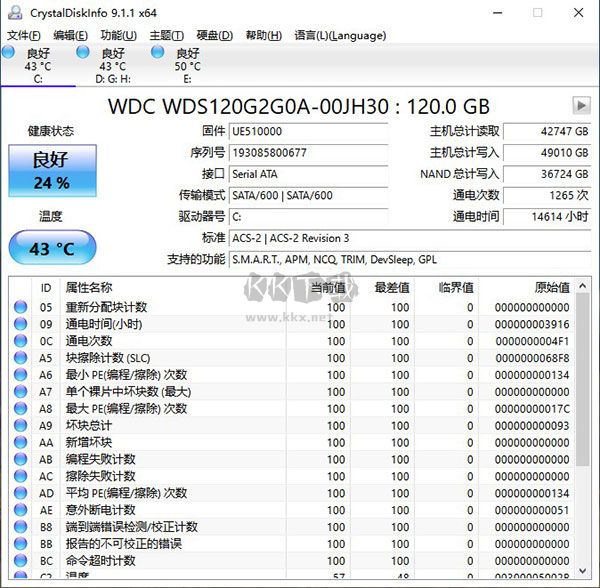Click raw value 00000000051 in row AE
This screenshot has width=600, height=588.
pyautogui.click(x=532, y=510)
